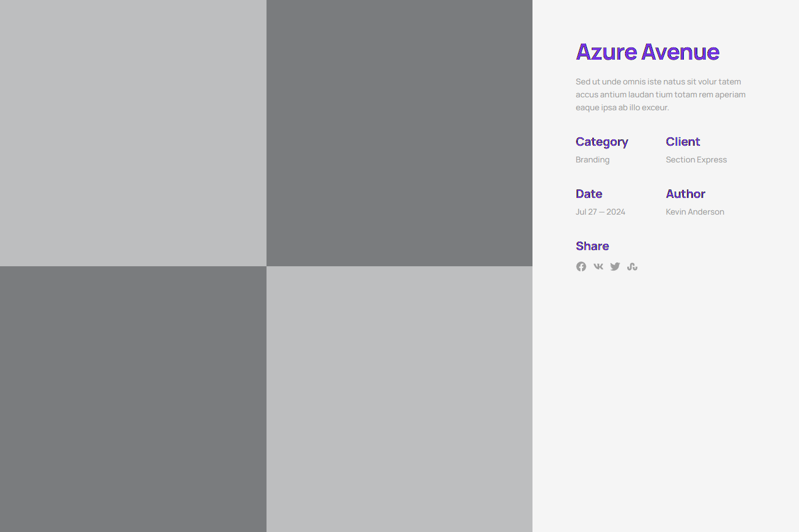
Task: Click the Author heading
Action: click(685, 194)
